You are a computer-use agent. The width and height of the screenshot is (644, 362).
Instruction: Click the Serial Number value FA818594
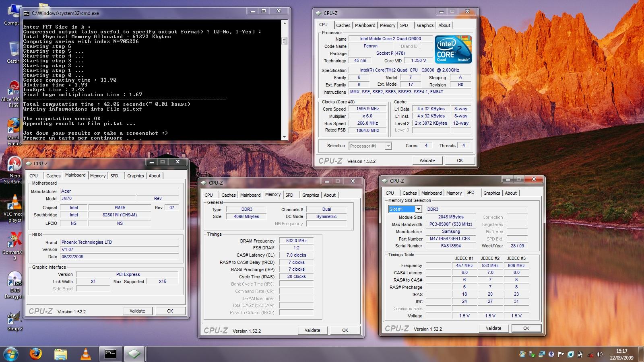[x=450, y=246]
